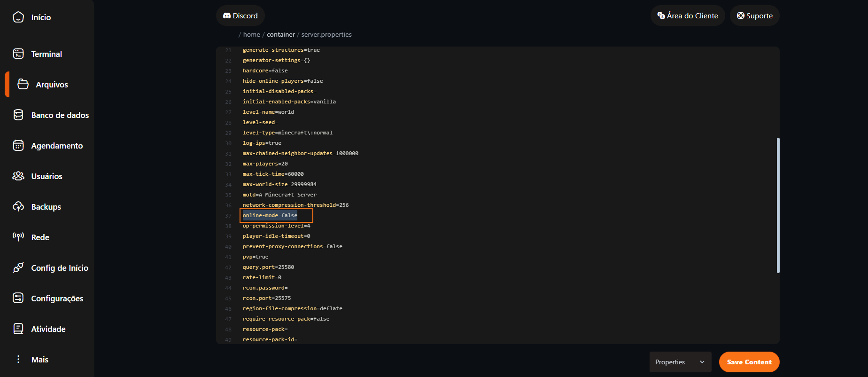Click the Suporte button
Image resolution: width=868 pixels, height=377 pixels.
(x=754, y=16)
